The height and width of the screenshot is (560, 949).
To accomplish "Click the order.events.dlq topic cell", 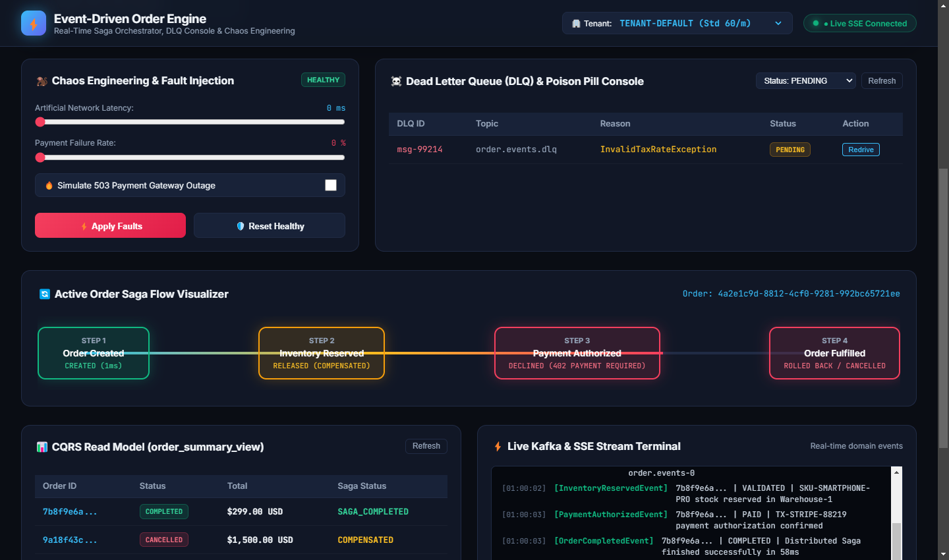I will pyautogui.click(x=516, y=150).
